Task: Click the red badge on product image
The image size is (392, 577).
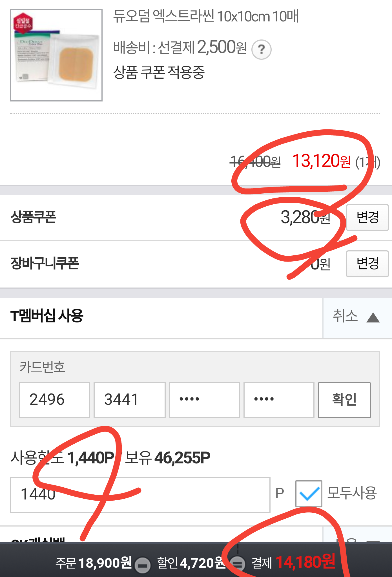Action: coord(23,23)
